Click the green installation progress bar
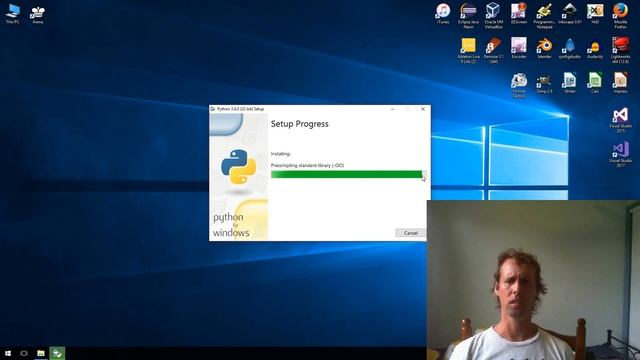The image size is (640, 360). pos(349,175)
